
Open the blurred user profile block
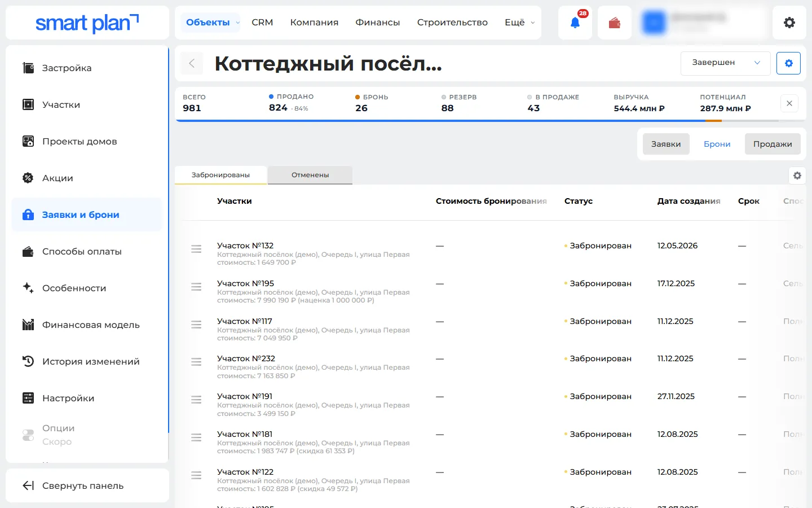click(x=701, y=23)
